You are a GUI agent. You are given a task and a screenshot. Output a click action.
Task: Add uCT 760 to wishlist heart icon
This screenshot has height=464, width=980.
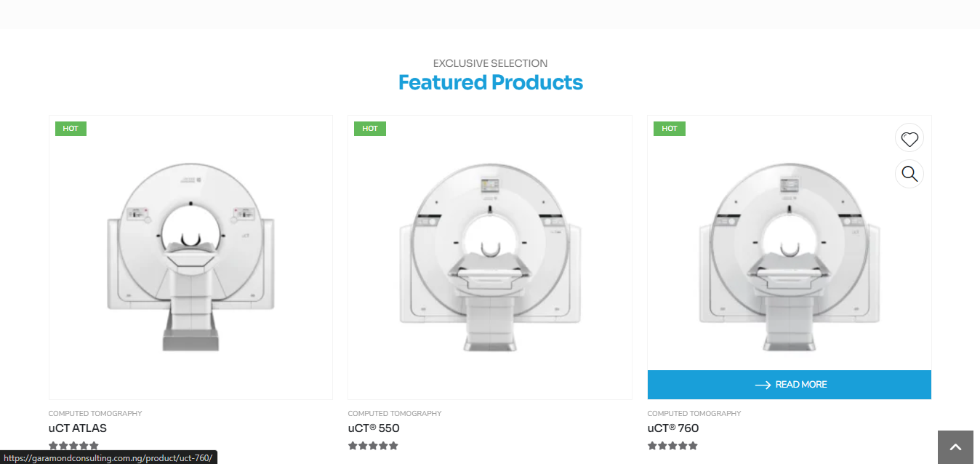click(x=909, y=138)
